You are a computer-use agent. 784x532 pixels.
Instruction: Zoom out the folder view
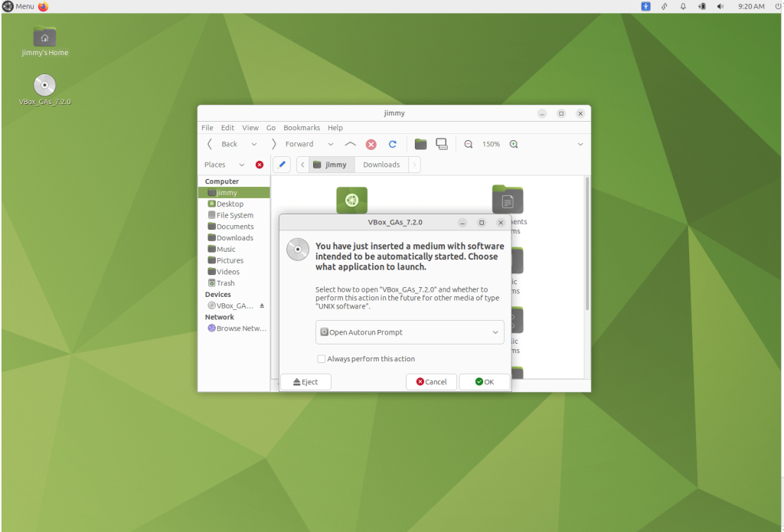(x=468, y=144)
